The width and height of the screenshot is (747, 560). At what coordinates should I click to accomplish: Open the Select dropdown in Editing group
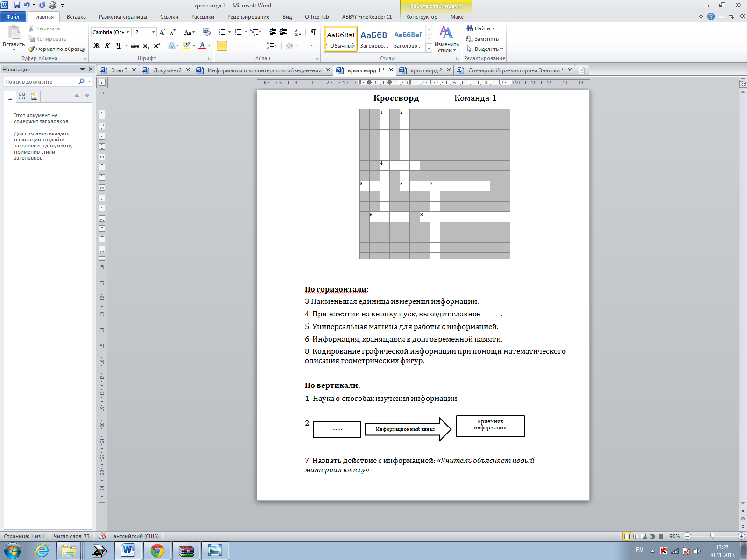click(x=485, y=49)
